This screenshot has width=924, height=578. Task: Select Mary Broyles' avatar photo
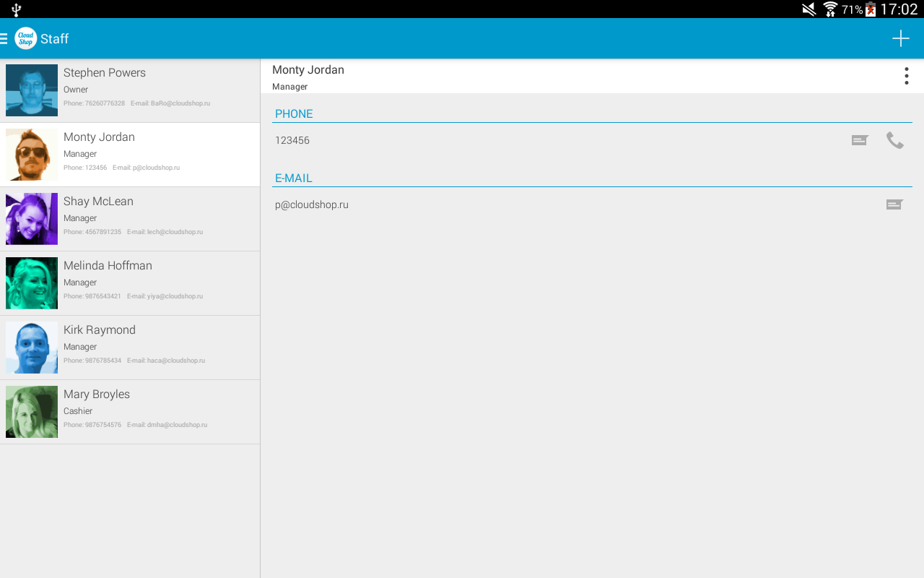pos(32,412)
